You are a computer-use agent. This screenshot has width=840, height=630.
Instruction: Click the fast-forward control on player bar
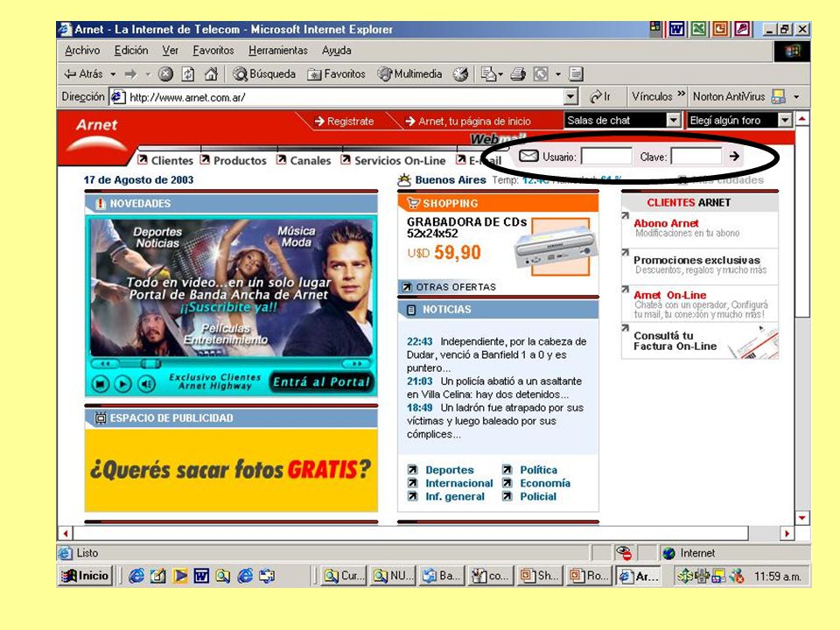click(356, 364)
